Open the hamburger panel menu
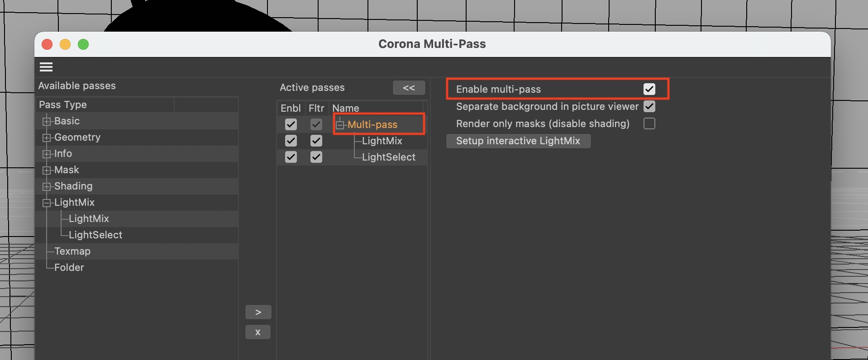Image resolution: width=868 pixels, height=360 pixels. coord(46,67)
